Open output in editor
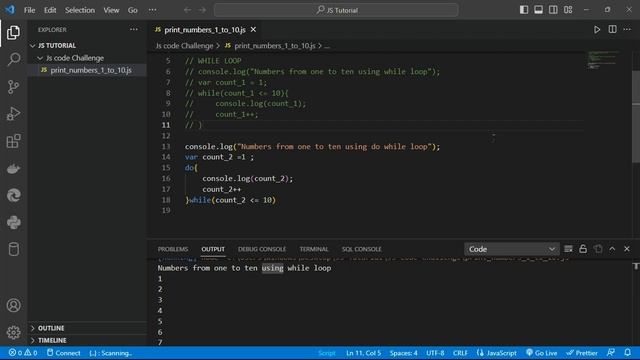The image size is (640, 360). 598,249
